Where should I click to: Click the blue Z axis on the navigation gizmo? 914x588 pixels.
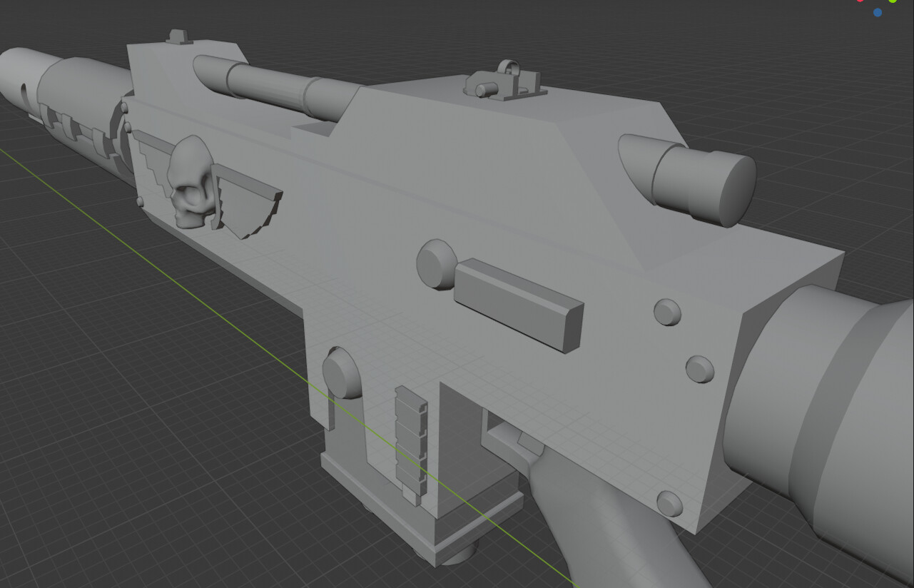(x=878, y=12)
